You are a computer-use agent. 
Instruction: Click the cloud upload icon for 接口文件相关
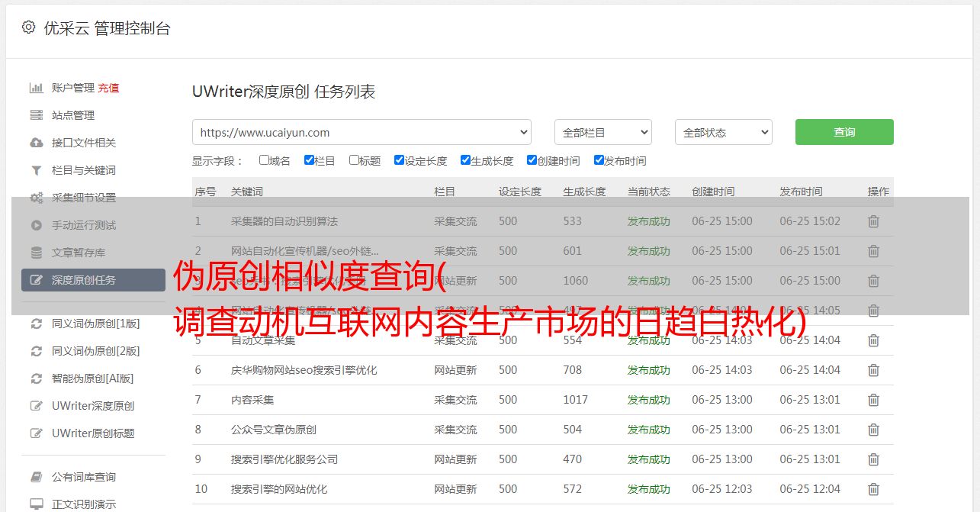click(36, 143)
